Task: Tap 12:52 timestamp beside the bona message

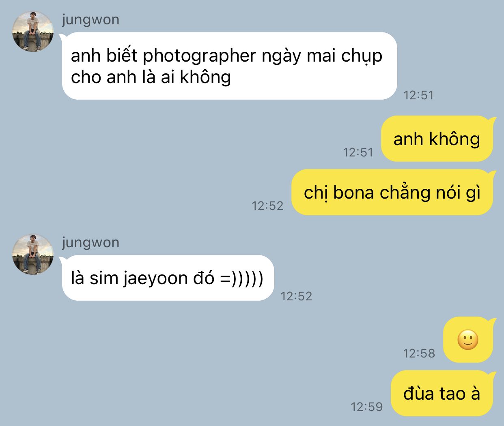Action: [267, 206]
